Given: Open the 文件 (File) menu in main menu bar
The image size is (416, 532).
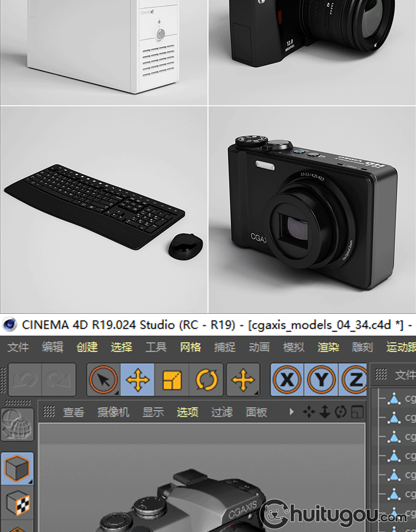Looking at the screenshot, I should tap(18, 347).
